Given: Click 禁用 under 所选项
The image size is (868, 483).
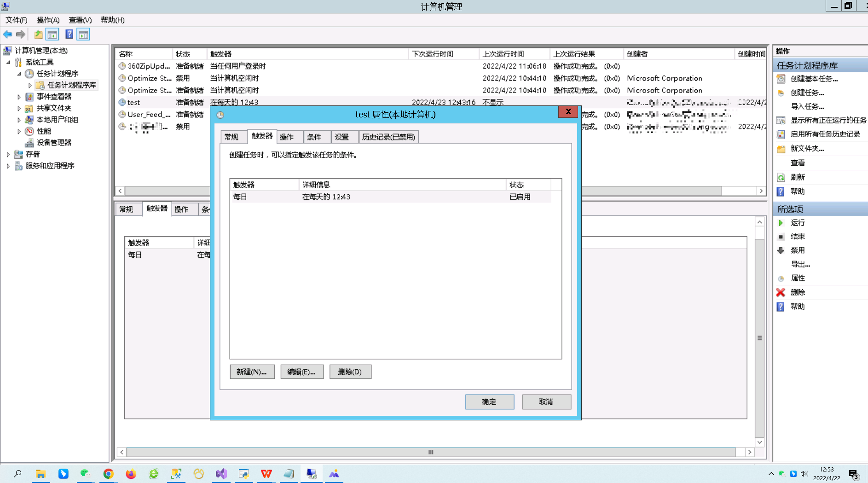Looking at the screenshot, I should [x=798, y=250].
